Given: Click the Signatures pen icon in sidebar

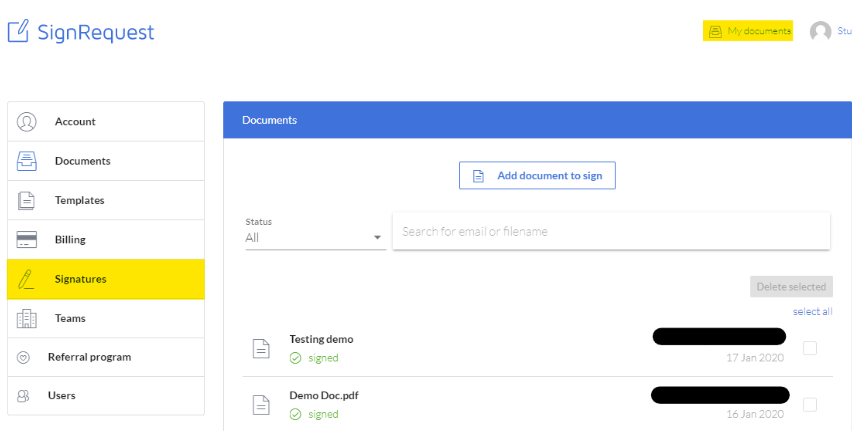Looking at the screenshot, I should coord(27,279).
